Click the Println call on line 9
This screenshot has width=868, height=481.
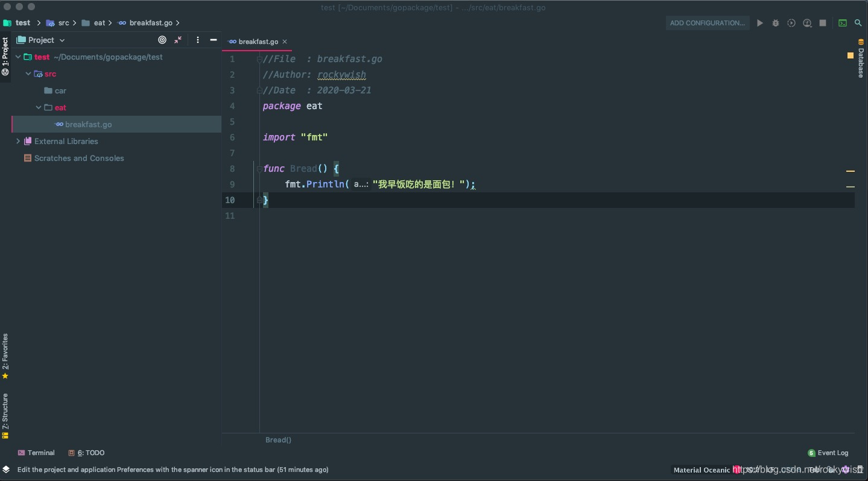(x=325, y=184)
